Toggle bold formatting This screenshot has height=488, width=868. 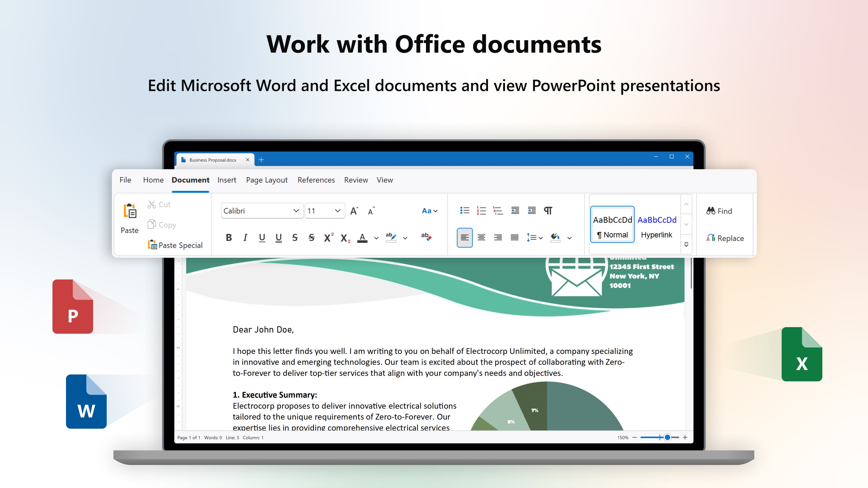pyautogui.click(x=229, y=238)
